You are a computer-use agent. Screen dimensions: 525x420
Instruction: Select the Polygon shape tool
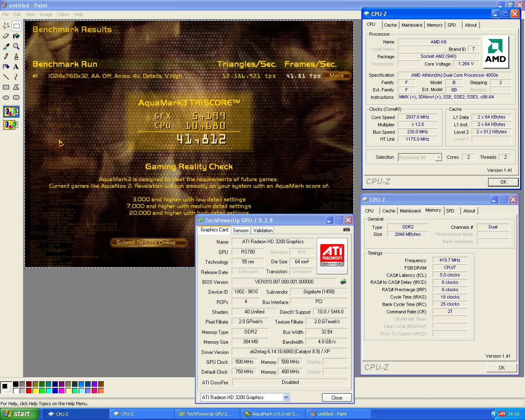16,87
